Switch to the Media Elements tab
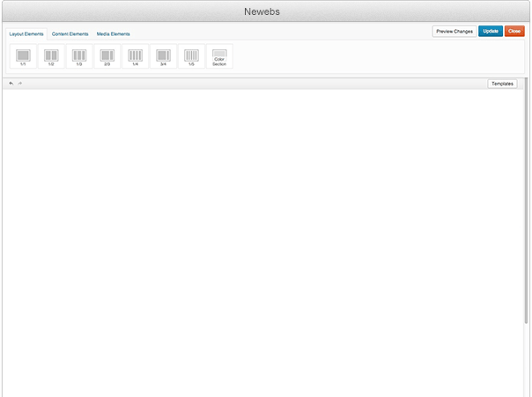The image size is (532, 397). [x=114, y=33]
